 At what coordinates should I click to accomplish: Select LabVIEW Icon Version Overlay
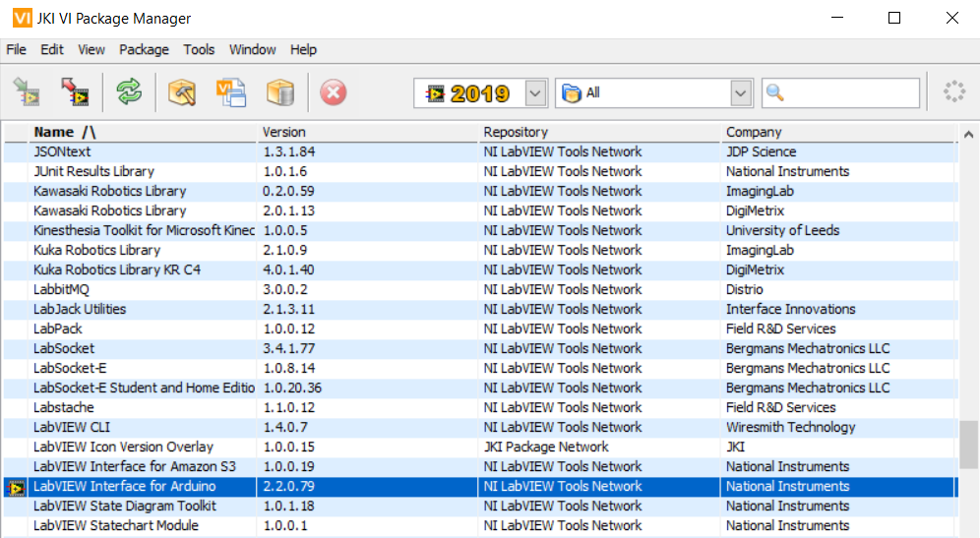pos(480,447)
